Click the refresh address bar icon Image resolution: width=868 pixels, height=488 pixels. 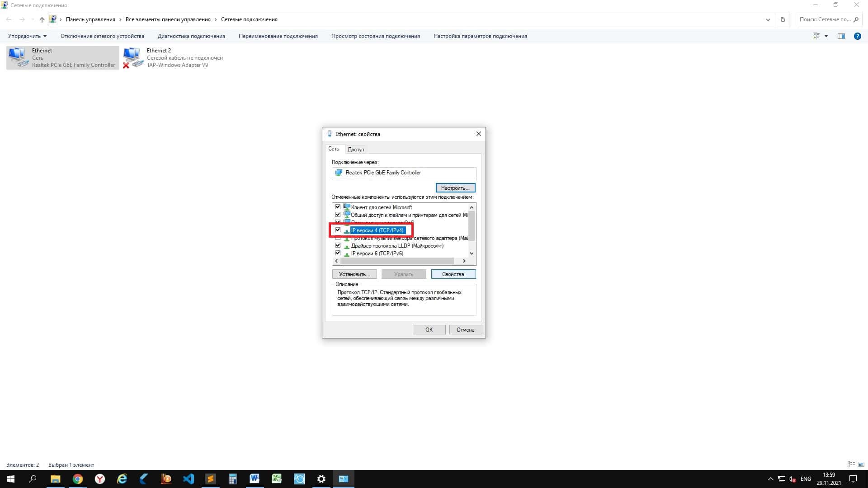pos(783,19)
